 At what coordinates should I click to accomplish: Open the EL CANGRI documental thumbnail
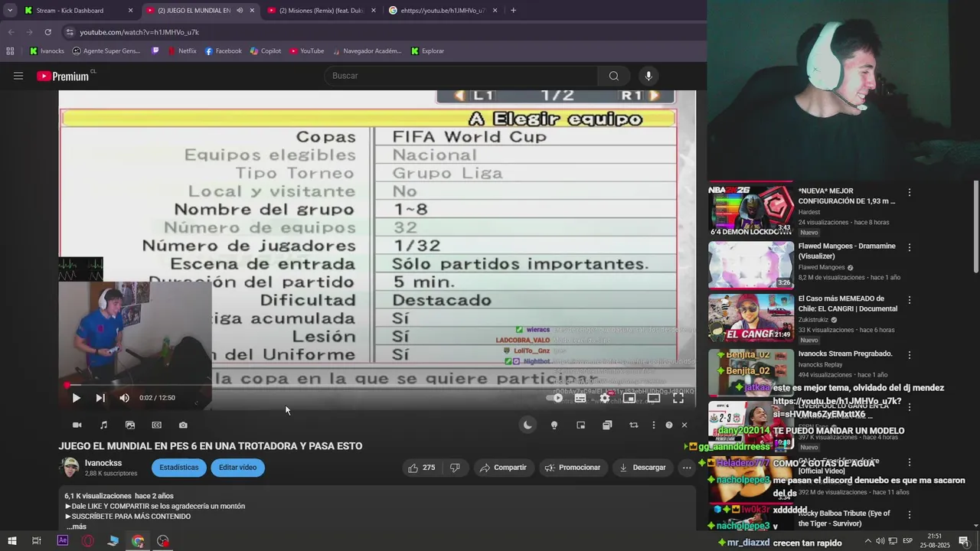[751, 318]
